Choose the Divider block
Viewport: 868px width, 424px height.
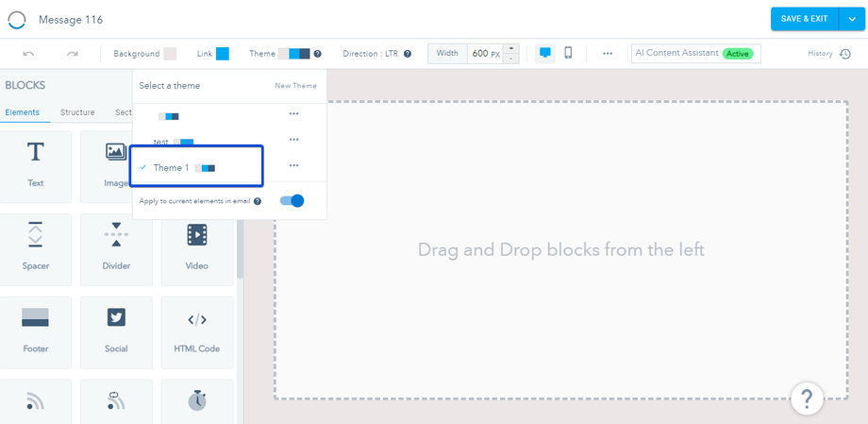coord(116,250)
